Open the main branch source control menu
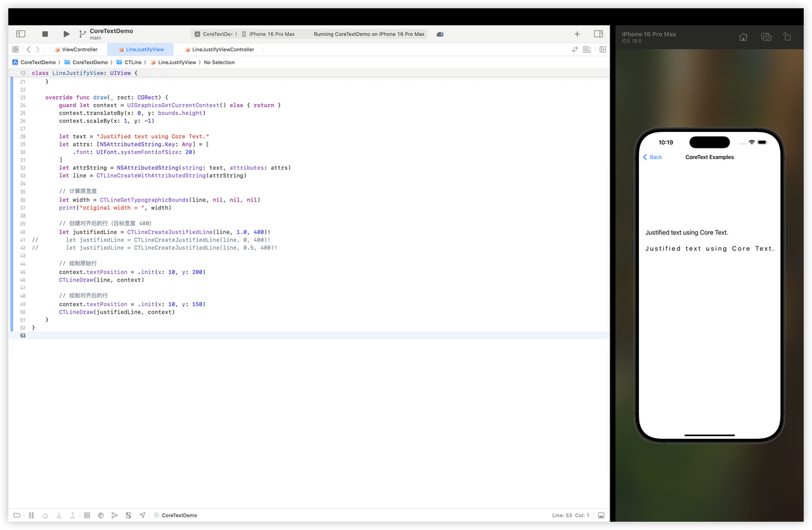This screenshot has width=812, height=530. 82,34
